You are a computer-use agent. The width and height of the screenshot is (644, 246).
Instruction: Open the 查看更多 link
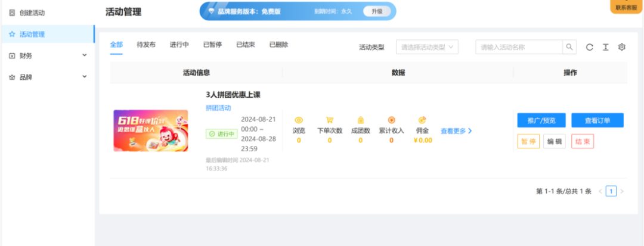[x=456, y=131]
